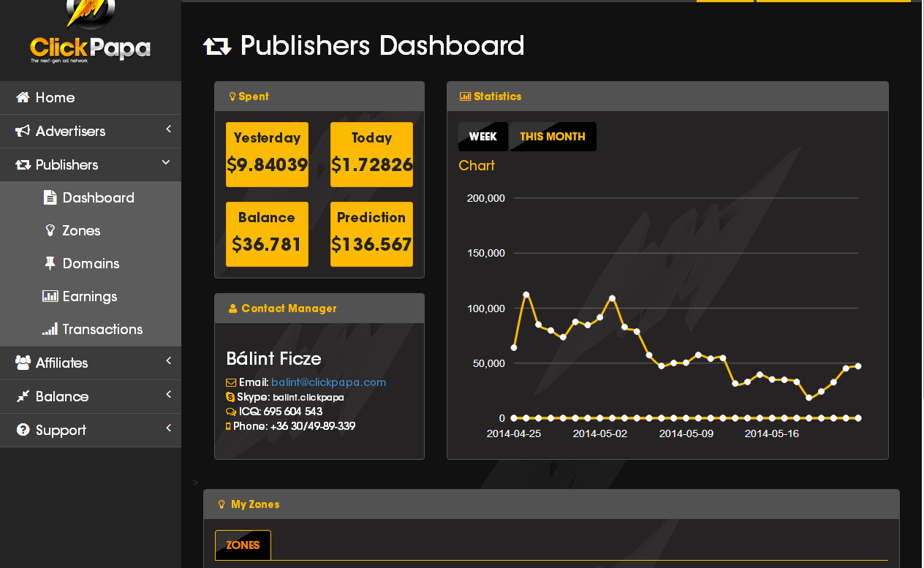Expand the Affiliates menu chevron

pyautogui.click(x=168, y=361)
